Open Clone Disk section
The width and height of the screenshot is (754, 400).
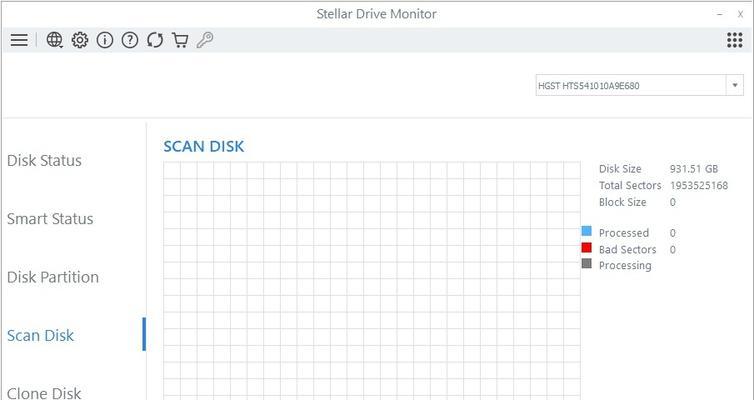(44, 393)
